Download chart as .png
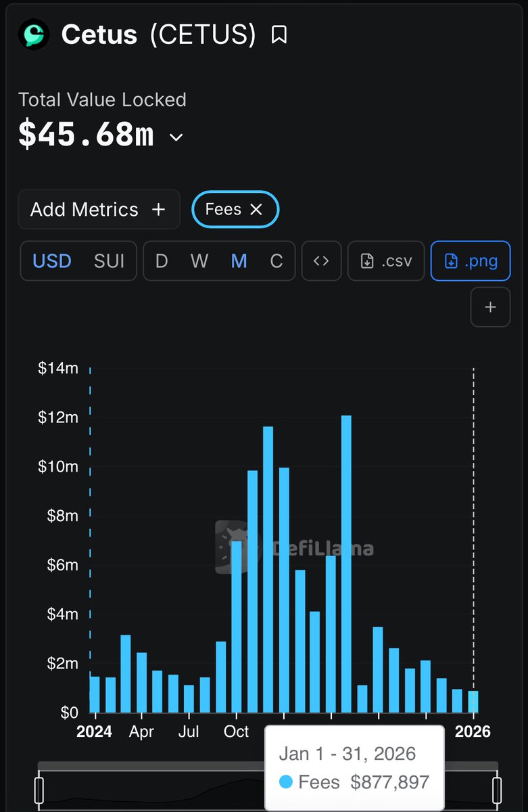528x812 pixels. (x=471, y=261)
